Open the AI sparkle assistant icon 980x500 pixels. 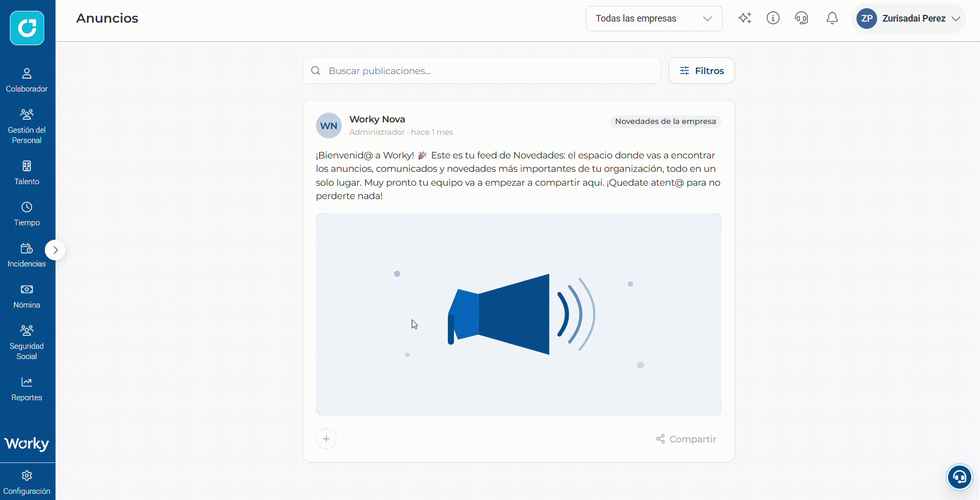coord(745,18)
